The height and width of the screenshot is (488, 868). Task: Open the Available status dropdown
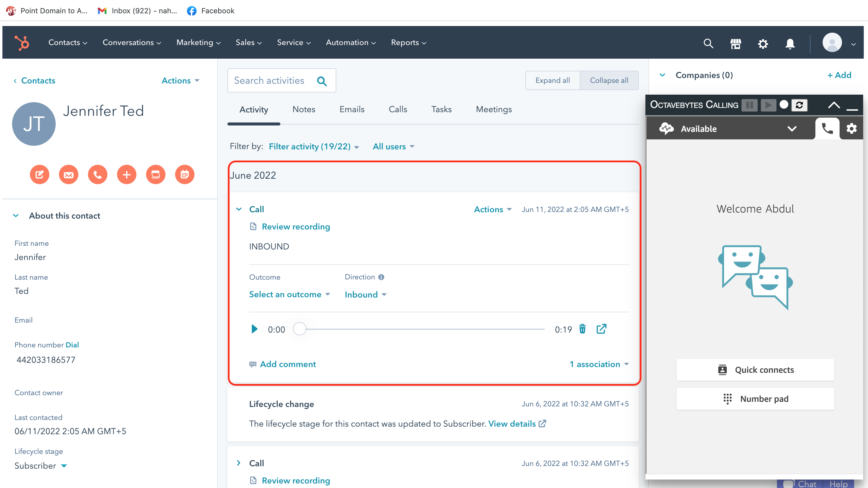tap(792, 128)
